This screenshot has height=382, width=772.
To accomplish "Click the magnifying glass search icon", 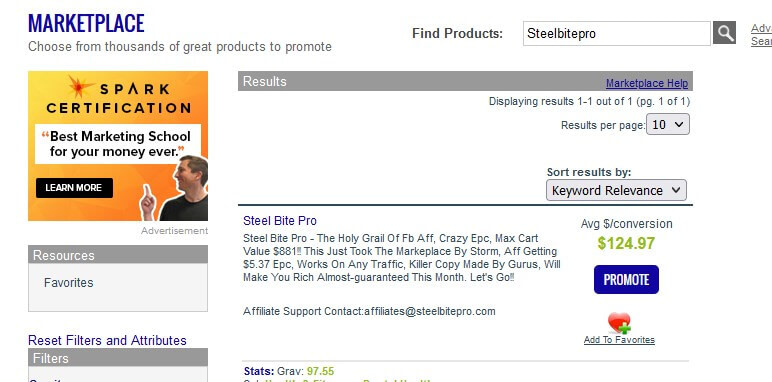I will pyautogui.click(x=724, y=33).
